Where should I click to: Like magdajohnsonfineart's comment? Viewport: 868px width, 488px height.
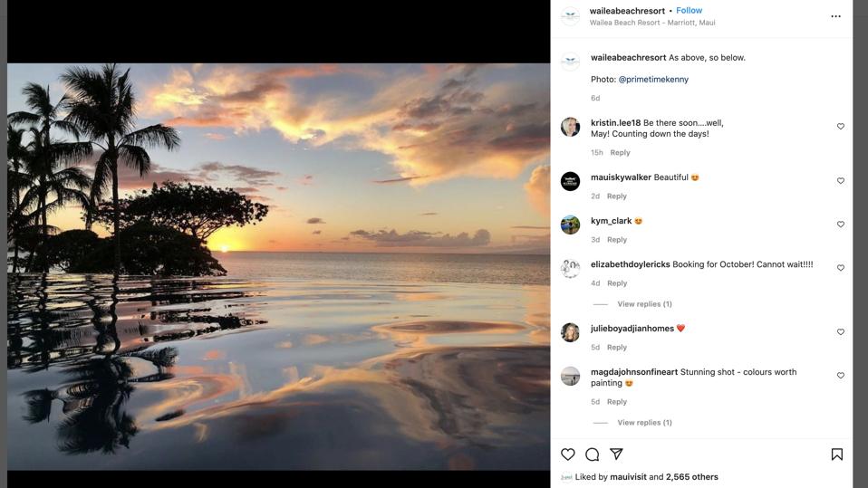tap(840, 376)
